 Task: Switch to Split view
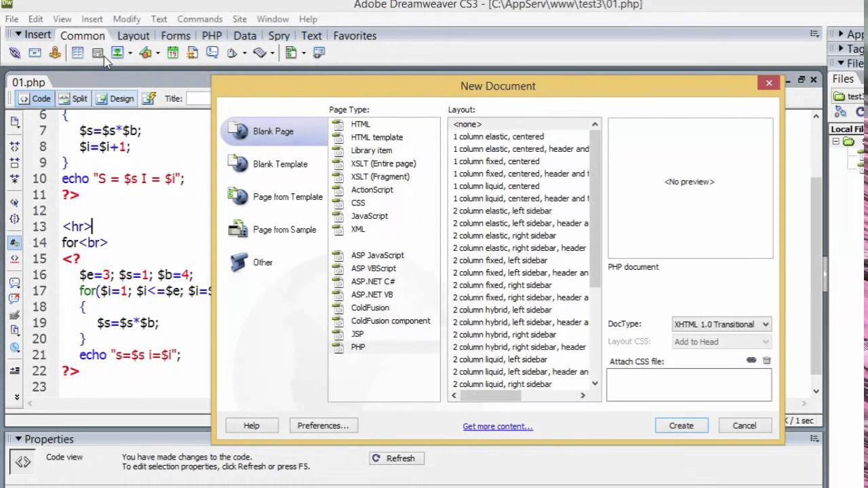73,98
